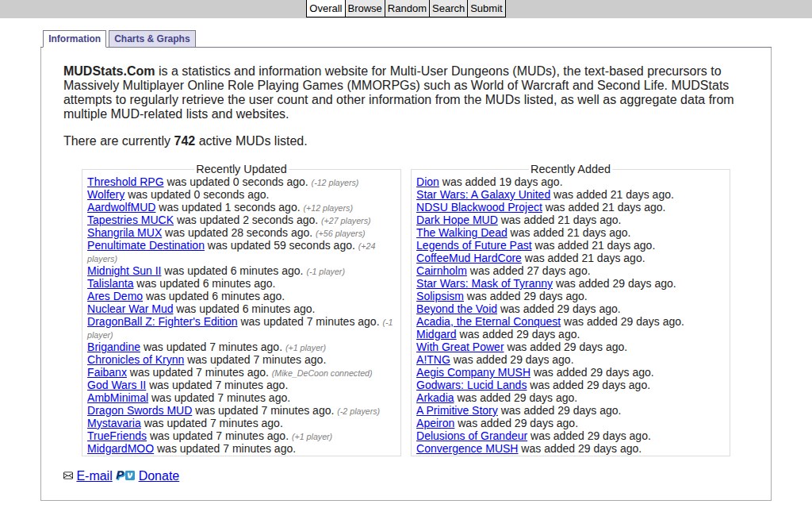
Task: Open the MidgardMOO link
Action: click(121, 449)
